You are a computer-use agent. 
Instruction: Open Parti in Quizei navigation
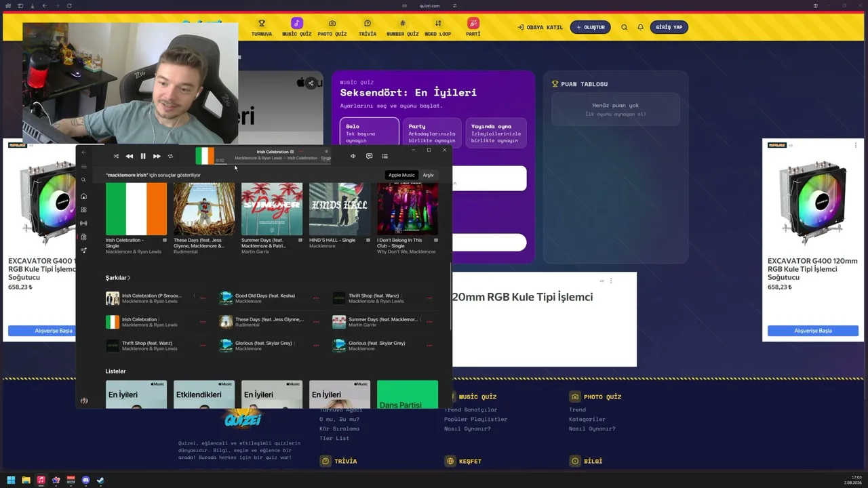coord(473,27)
